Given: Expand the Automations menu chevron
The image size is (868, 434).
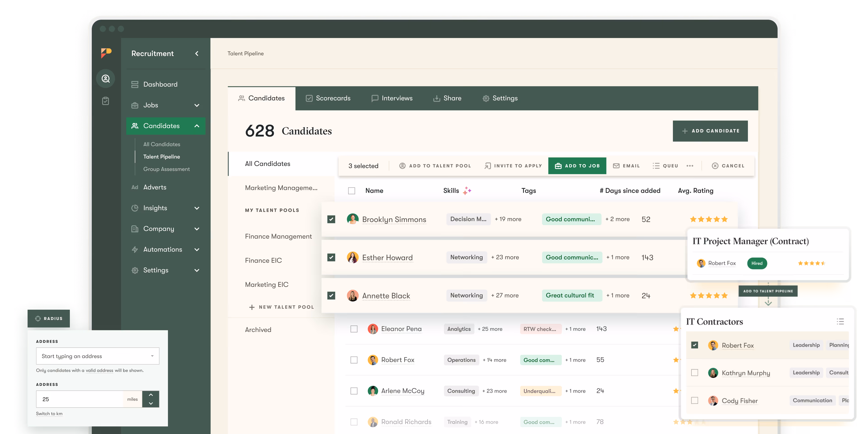Looking at the screenshot, I should click(x=197, y=250).
